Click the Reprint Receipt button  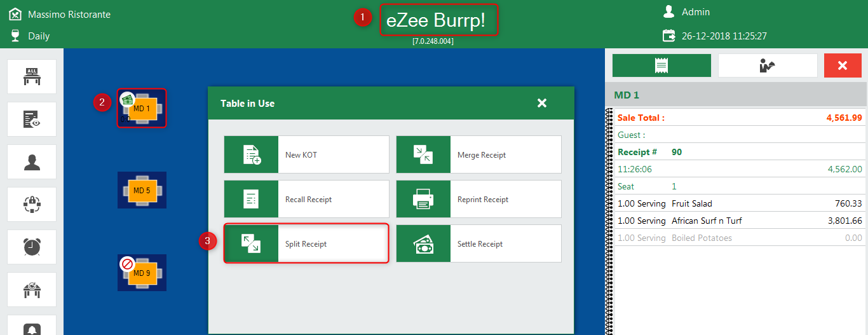(478, 199)
